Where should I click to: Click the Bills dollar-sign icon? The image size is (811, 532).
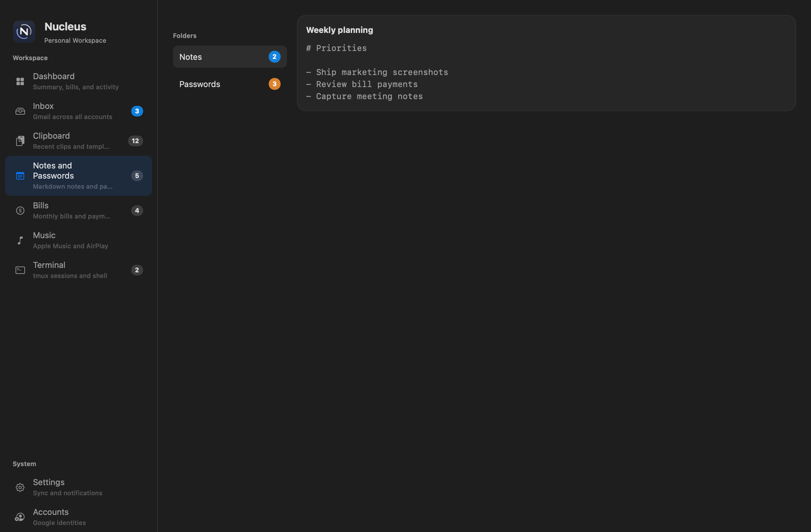(20, 211)
